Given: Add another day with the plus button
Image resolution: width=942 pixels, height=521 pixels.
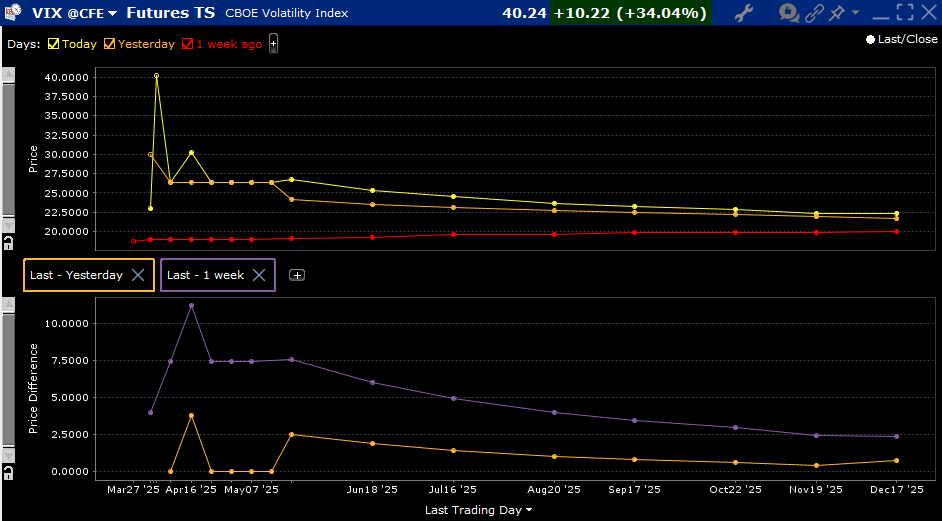Looking at the screenshot, I should 273,44.
